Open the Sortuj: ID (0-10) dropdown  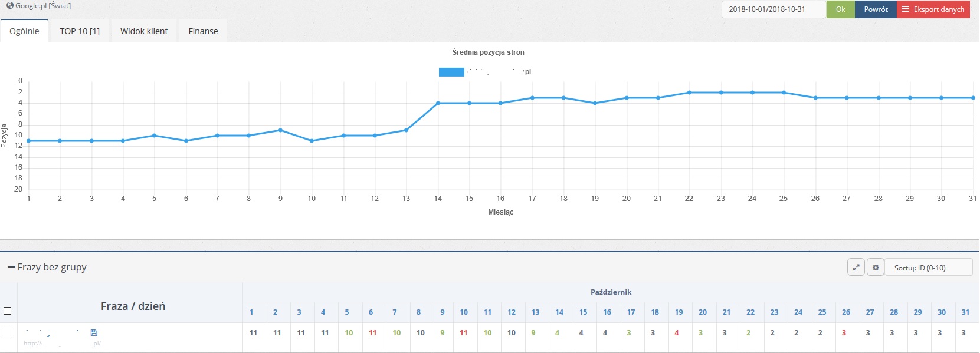(929, 268)
